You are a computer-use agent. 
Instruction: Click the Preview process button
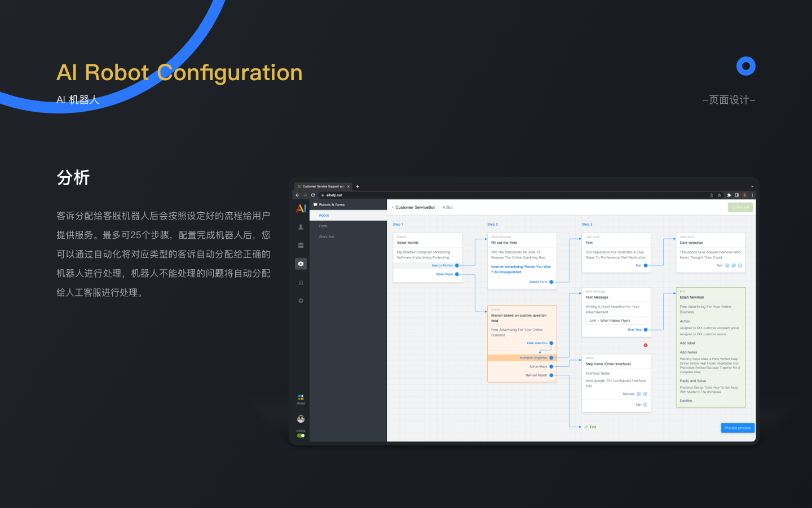tap(738, 428)
